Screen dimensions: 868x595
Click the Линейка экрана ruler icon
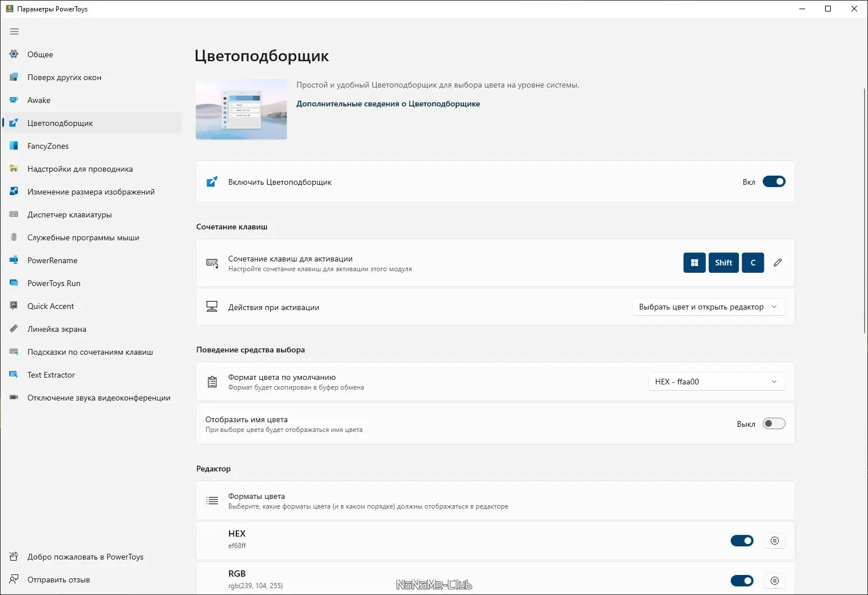14,329
